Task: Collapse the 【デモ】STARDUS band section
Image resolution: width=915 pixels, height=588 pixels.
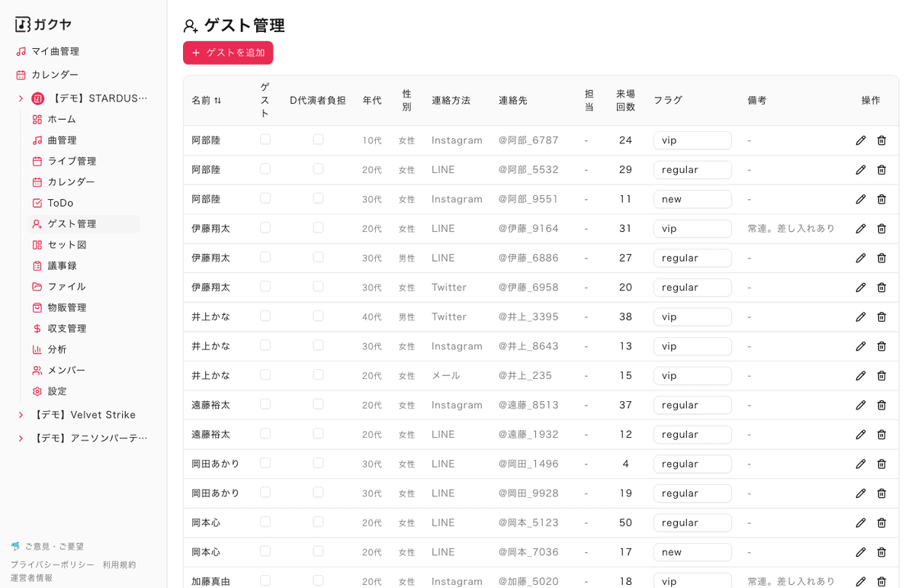Action: point(21,98)
